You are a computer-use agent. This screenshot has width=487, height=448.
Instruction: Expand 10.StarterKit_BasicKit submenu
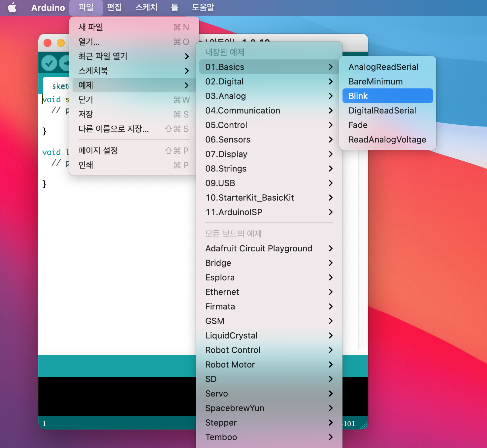[x=269, y=198]
